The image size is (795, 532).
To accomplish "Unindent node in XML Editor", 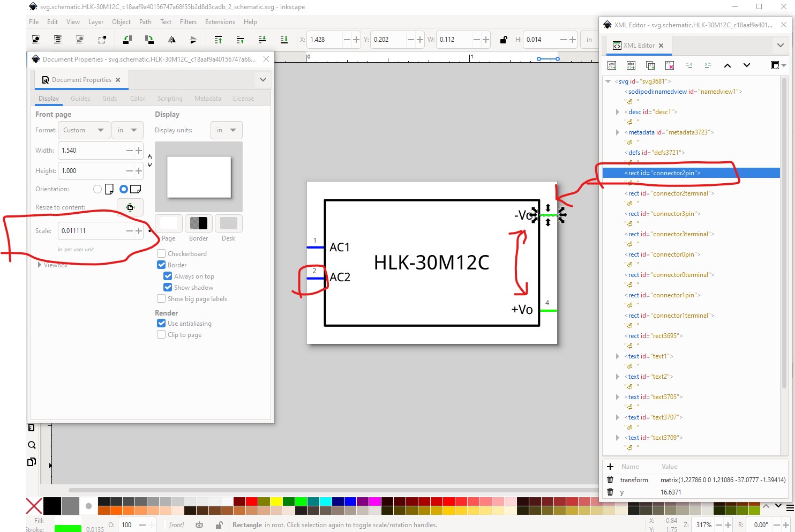I will coord(689,65).
